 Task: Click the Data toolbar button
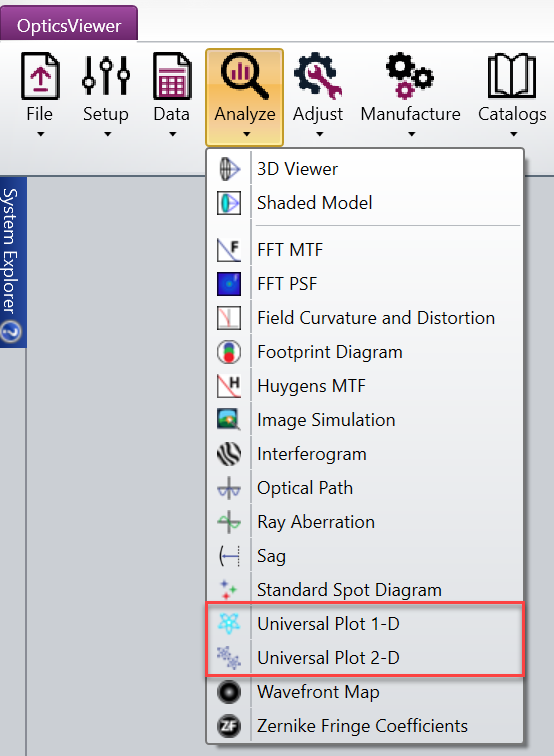click(172, 96)
